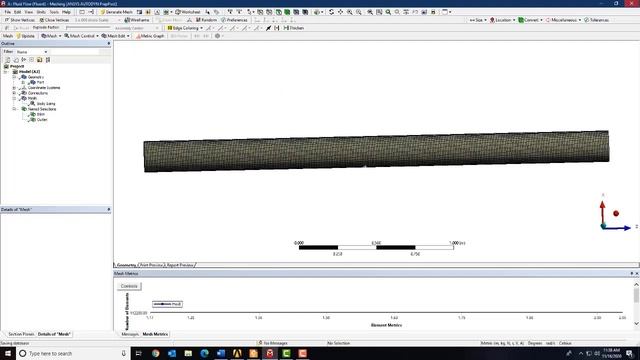
Task: Switch to the Report Preview tab
Action: click(180, 265)
